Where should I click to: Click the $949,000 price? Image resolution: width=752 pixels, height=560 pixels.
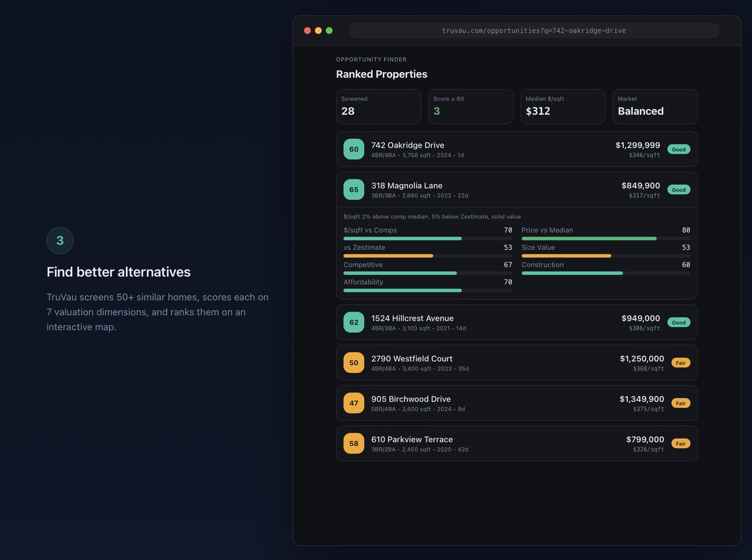[640, 318]
